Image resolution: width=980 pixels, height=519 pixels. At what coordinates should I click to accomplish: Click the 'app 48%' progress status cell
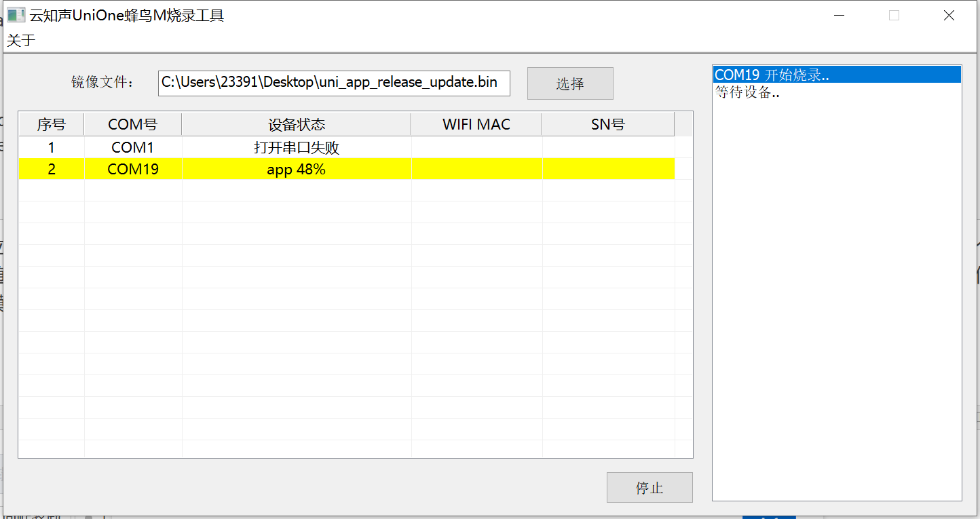[x=297, y=170]
